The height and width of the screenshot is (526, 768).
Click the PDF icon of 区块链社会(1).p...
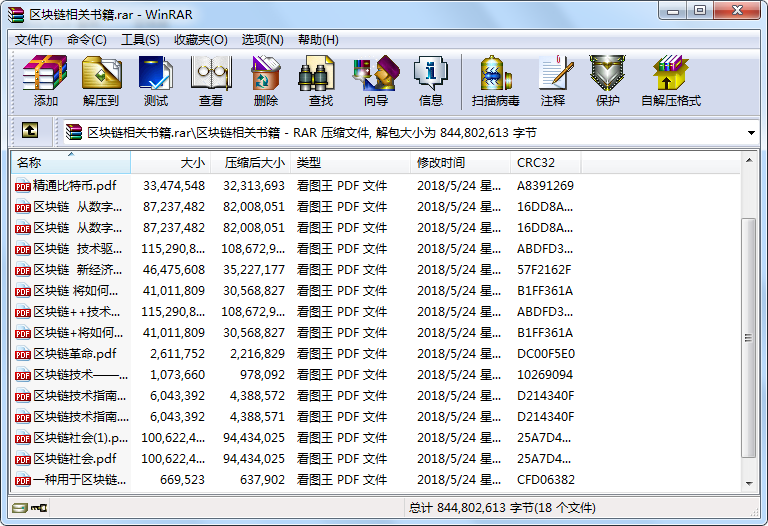(x=23, y=438)
